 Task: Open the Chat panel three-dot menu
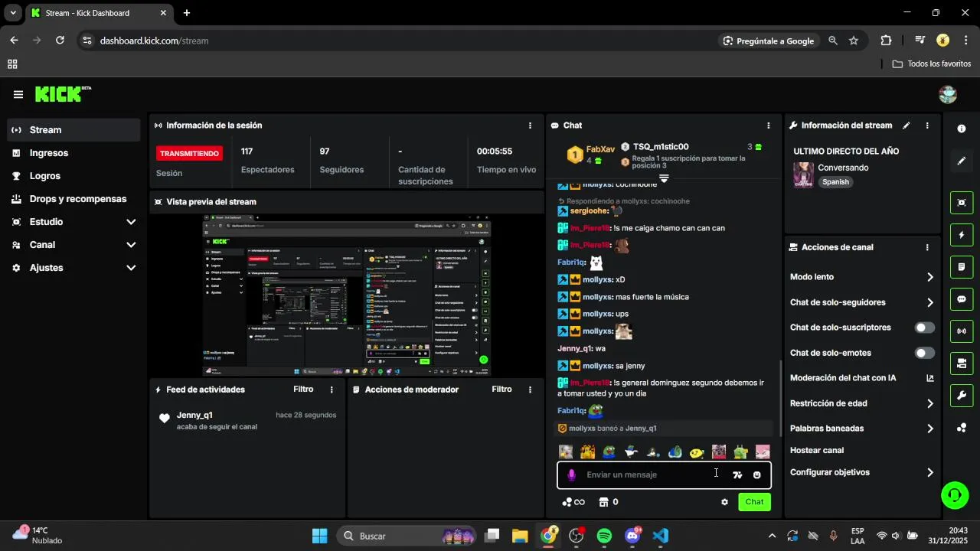(769, 126)
